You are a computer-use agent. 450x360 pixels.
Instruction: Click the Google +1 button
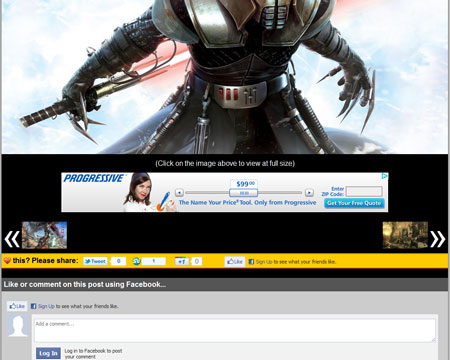tap(182, 261)
